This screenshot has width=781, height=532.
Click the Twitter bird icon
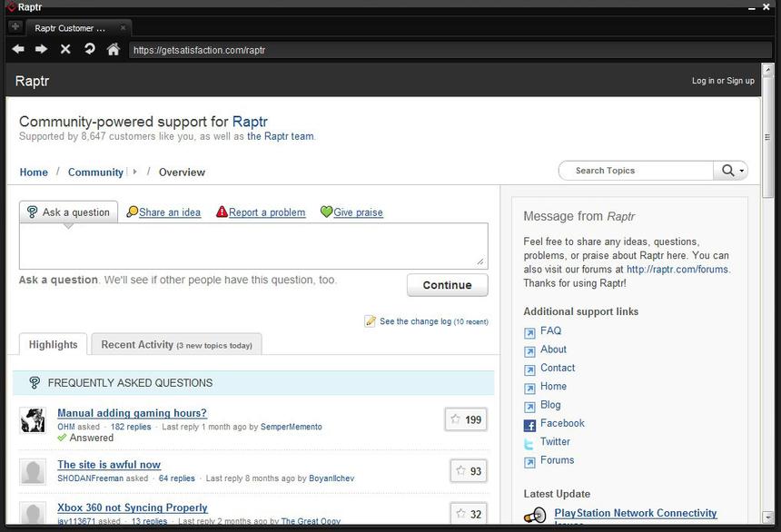pyautogui.click(x=529, y=443)
